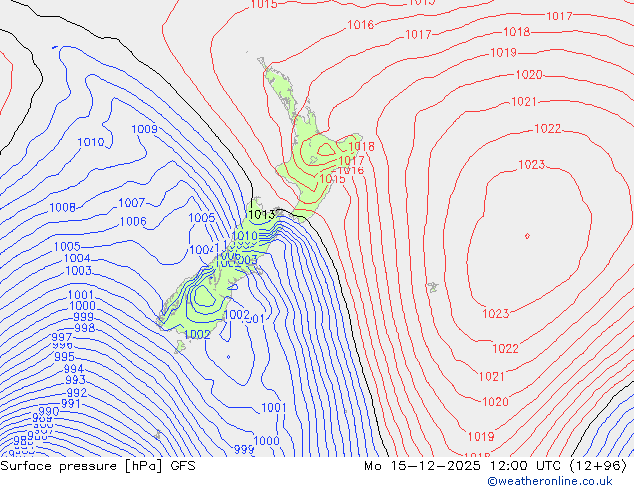Open the ©weatheronline.co.uk link
This screenshot has width=634, height=490.
tap(550, 481)
